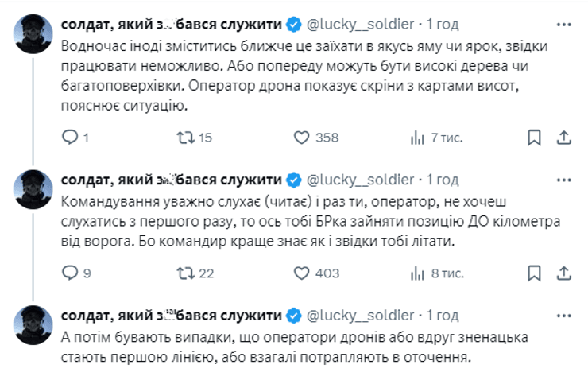Reply to the first tweet about ravines
Screen dimensions: 588x380
click(70, 138)
